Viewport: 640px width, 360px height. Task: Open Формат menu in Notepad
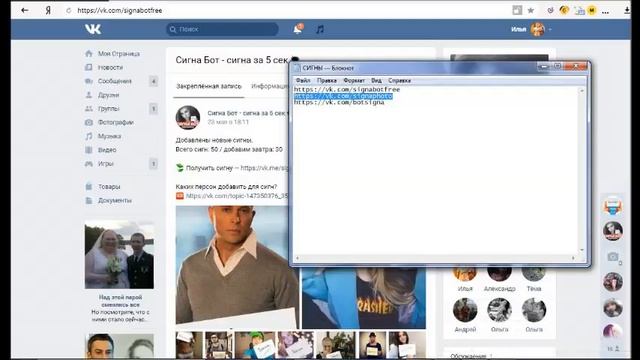354,80
